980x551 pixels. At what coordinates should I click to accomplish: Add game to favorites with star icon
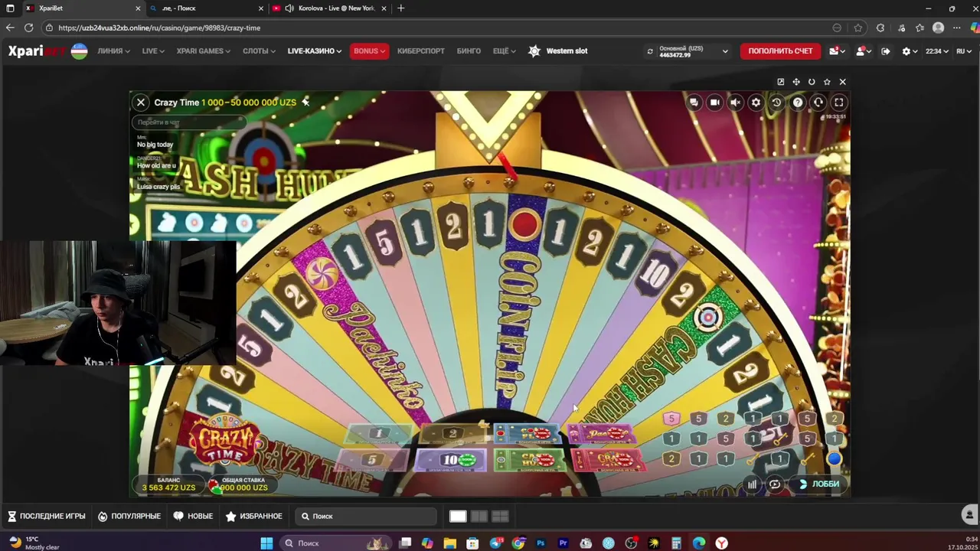pyautogui.click(x=827, y=82)
